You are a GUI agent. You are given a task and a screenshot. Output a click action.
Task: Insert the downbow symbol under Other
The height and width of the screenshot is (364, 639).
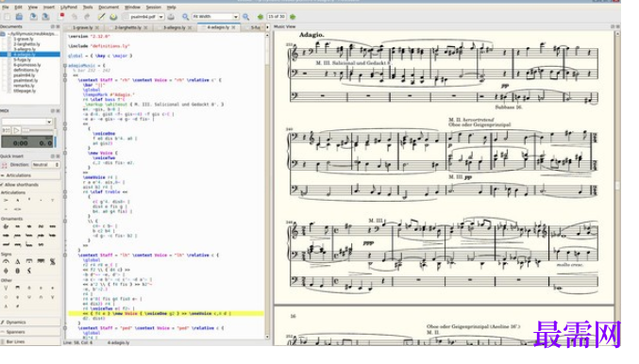(x=18, y=288)
